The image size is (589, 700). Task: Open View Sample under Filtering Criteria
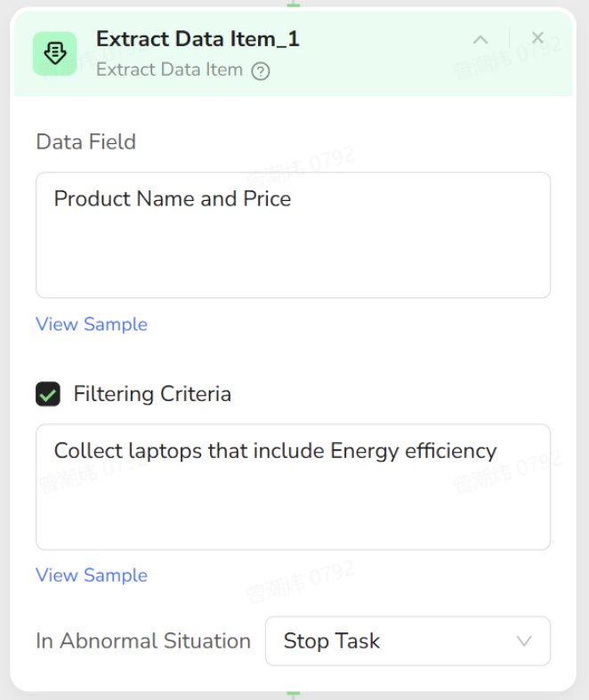[x=92, y=575]
